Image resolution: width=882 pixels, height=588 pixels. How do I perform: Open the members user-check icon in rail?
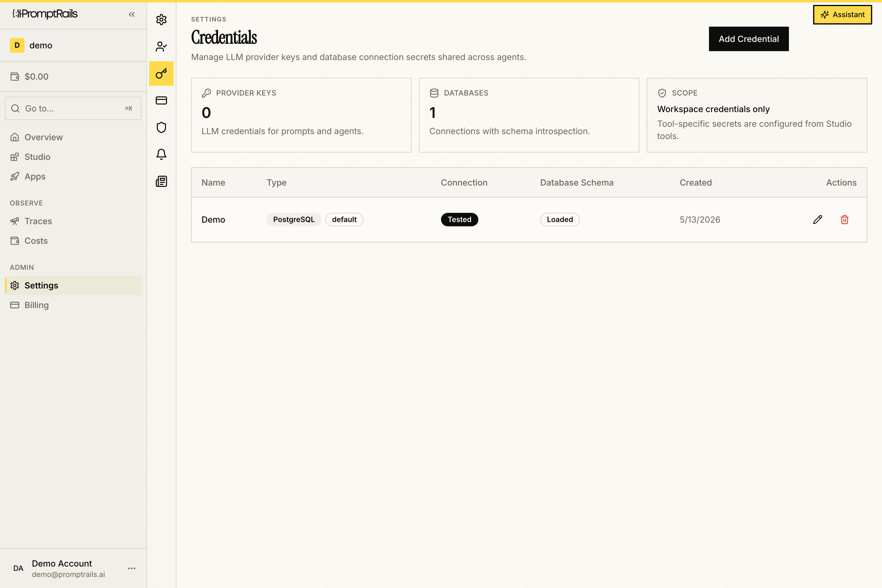[161, 47]
